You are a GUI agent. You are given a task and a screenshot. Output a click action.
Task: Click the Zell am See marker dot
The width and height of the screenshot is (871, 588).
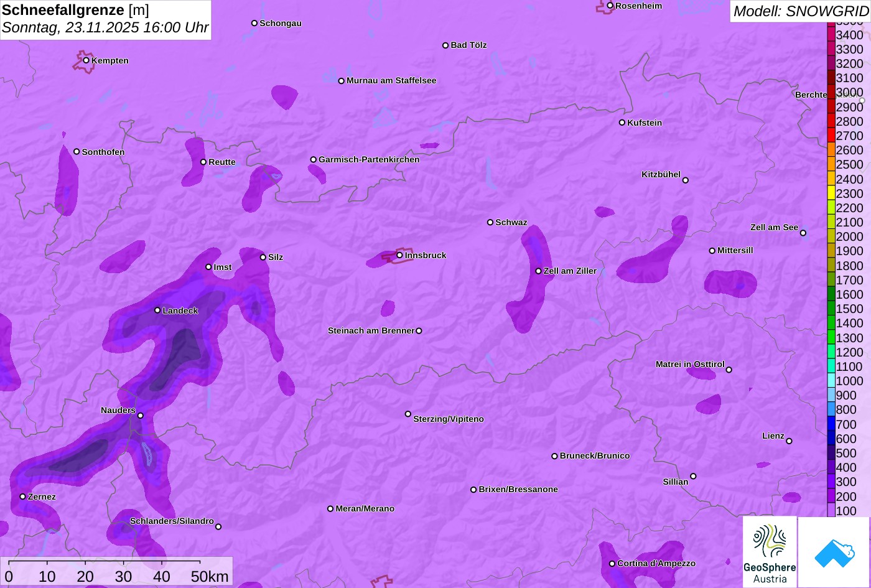coord(803,233)
